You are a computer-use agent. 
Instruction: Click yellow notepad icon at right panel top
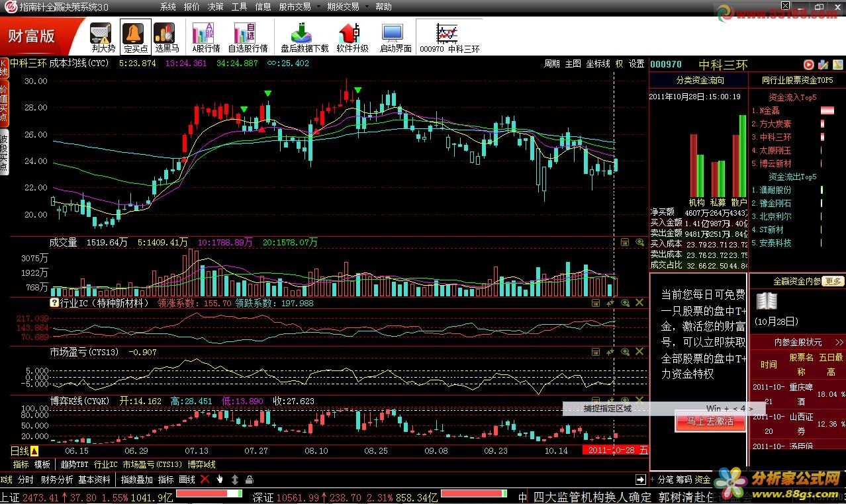837,64
